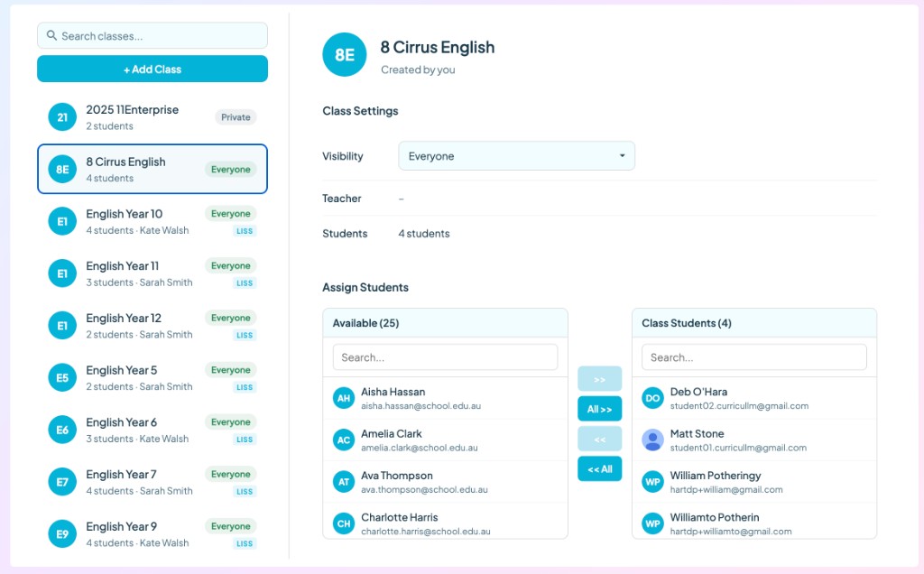
Task: Click the >> transfer button
Action: pyautogui.click(x=599, y=379)
